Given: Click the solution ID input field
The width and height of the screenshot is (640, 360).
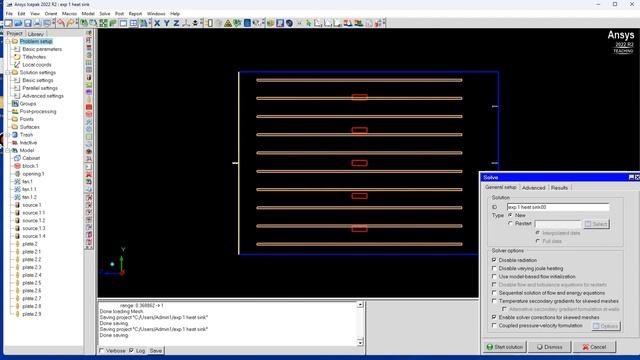Looking at the screenshot, I should [x=558, y=207].
